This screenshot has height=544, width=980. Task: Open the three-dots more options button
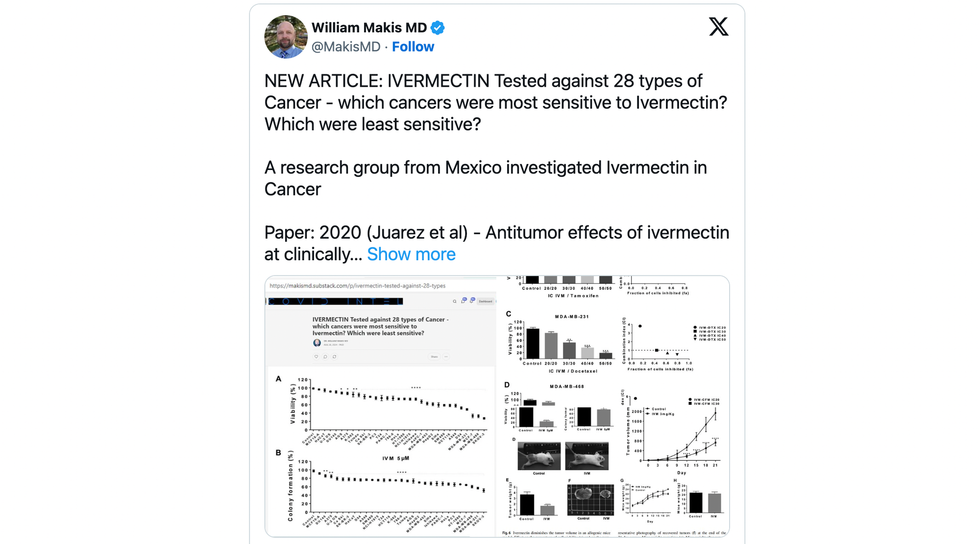point(446,357)
